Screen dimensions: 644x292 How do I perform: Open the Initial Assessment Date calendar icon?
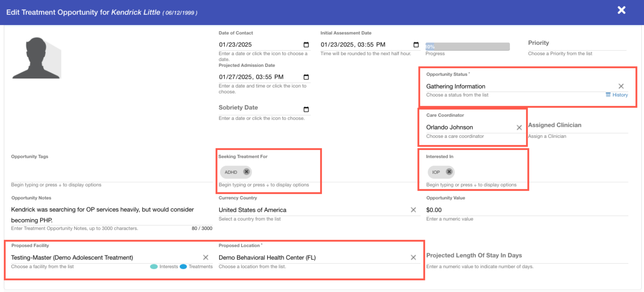click(416, 45)
